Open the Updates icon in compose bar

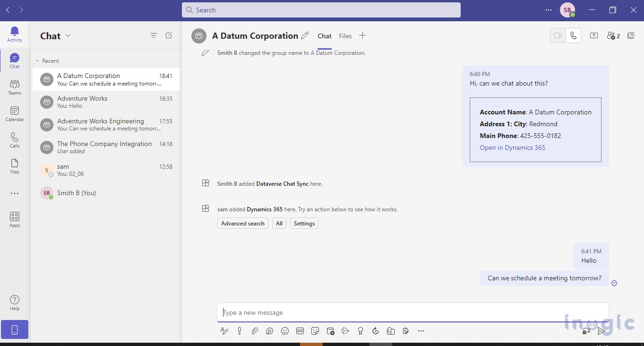pyautogui.click(x=376, y=331)
